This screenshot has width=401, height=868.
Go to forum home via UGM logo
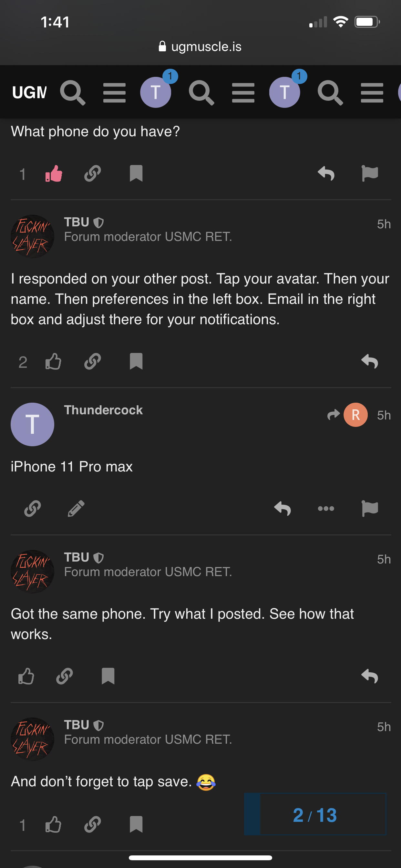click(29, 92)
